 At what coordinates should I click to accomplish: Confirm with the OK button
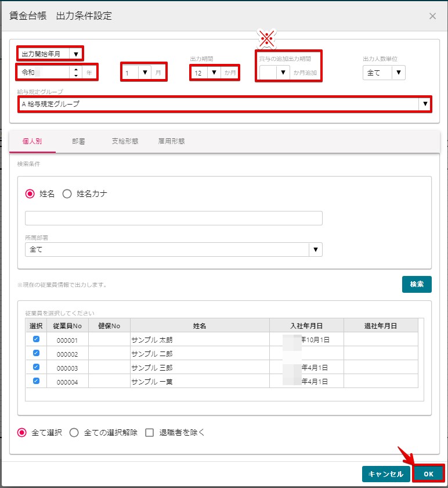(428, 474)
